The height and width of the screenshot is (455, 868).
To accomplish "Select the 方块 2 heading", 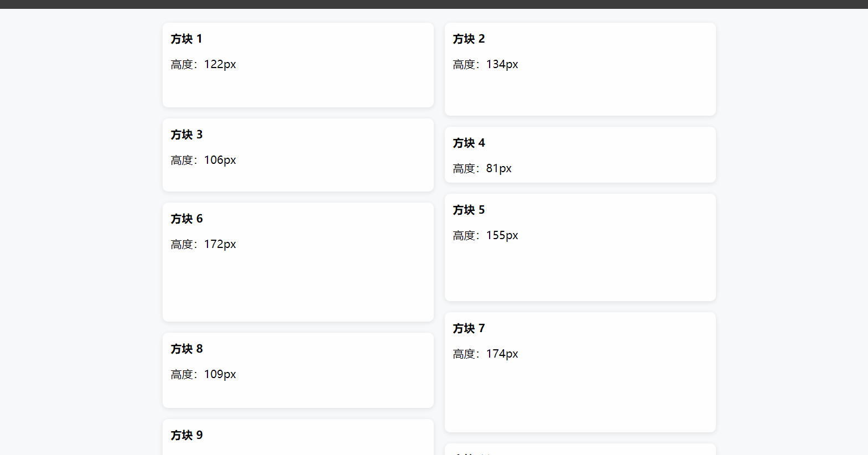I will (469, 39).
